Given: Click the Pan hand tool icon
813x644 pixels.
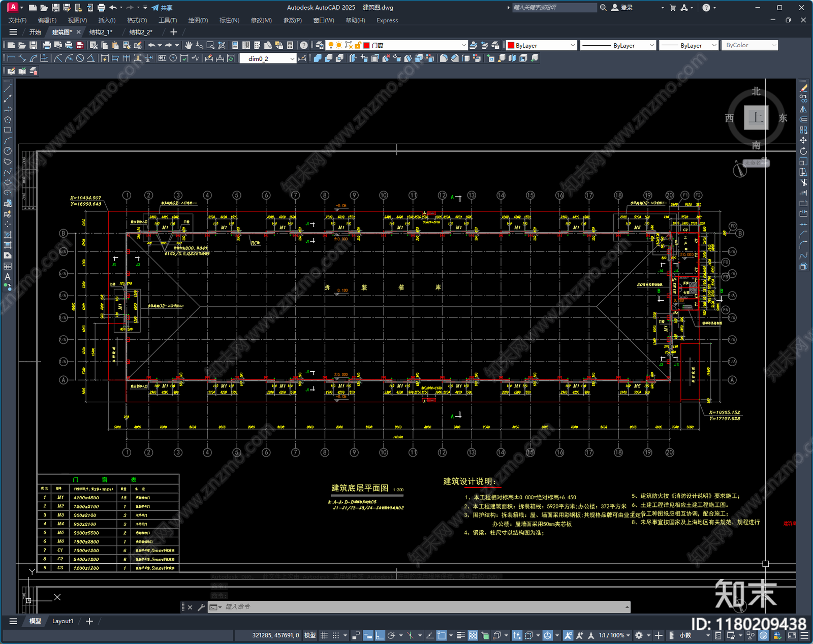Looking at the screenshot, I should (x=189, y=45).
